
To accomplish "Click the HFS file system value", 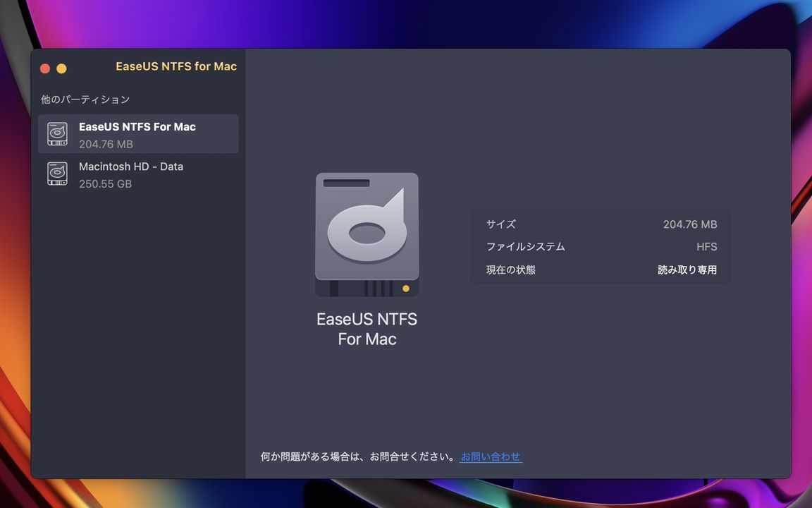I will click(707, 247).
